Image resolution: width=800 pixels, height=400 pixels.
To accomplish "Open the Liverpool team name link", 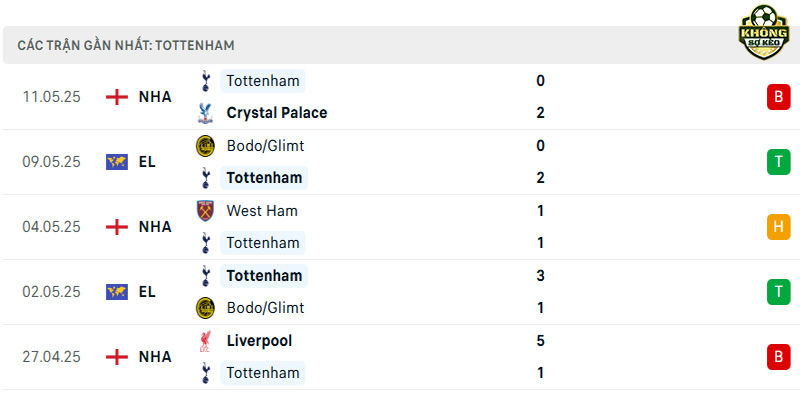I will point(259,341).
